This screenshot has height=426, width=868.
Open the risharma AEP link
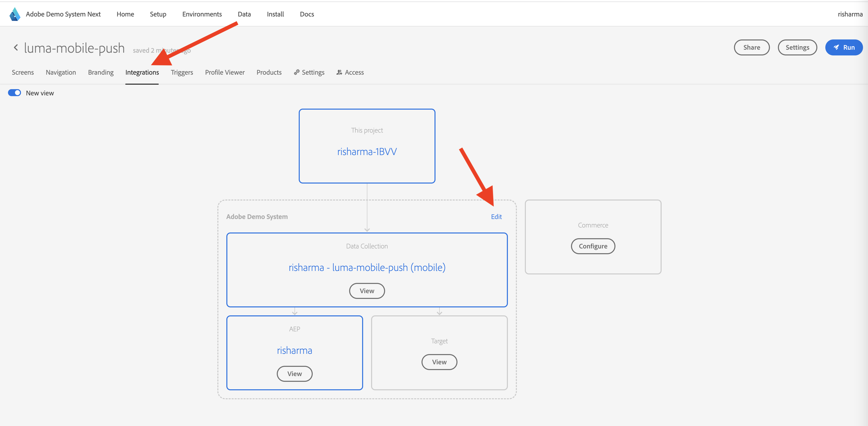coord(294,351)
